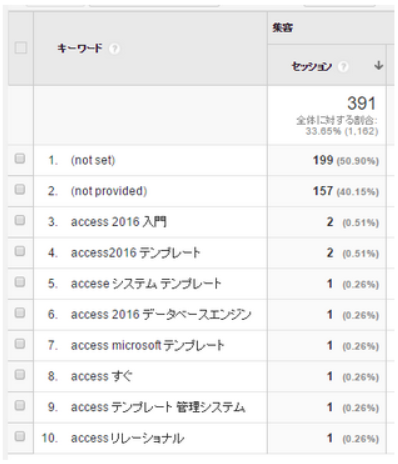Click keyword accese システム テンプレート

pos(146,284)
